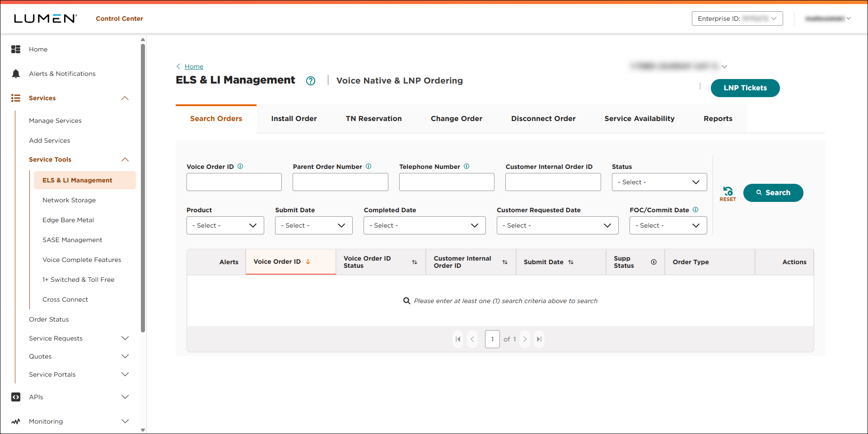Follow the Home breadcrumb link

coord(194,66)
